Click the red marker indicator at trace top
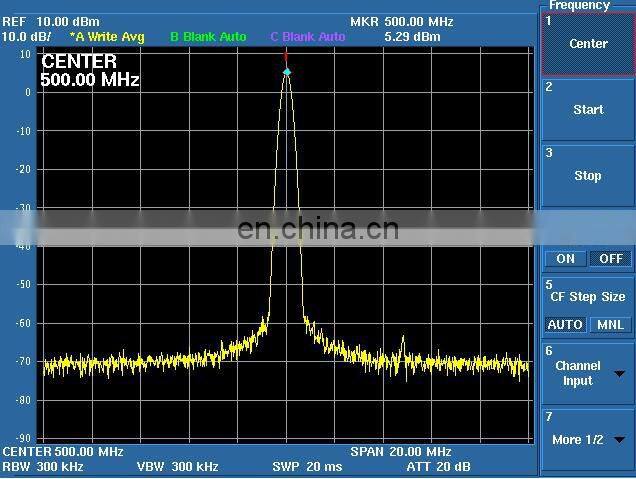This screenshot has width=636, height=479. click(x=286, y=56)
